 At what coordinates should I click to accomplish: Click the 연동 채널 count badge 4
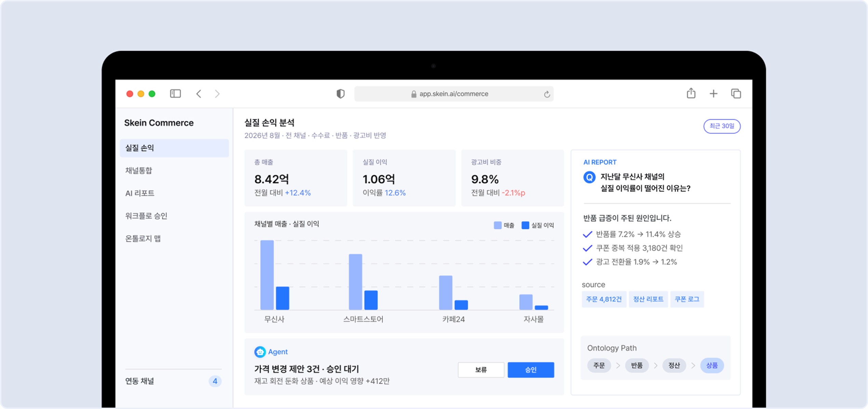click(215, 381)
